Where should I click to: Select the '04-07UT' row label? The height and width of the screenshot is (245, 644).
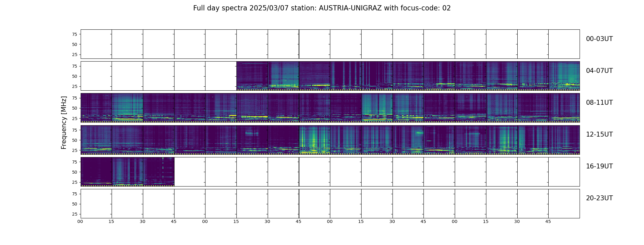(599, 71)
